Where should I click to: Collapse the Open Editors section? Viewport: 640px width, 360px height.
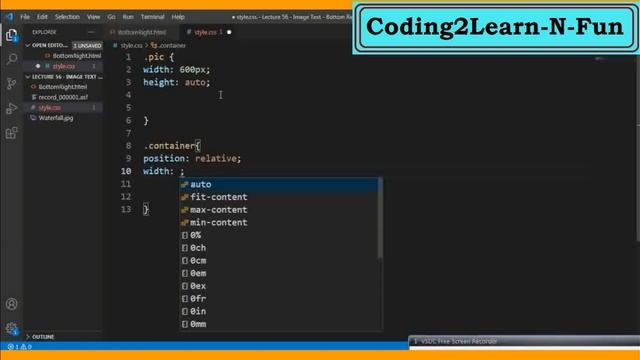point(46,45)
